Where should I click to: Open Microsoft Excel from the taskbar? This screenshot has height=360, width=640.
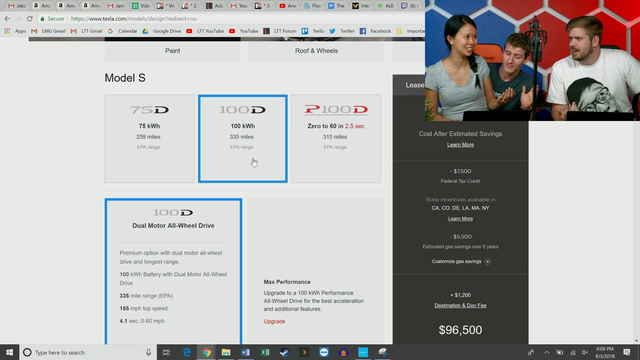265,352
